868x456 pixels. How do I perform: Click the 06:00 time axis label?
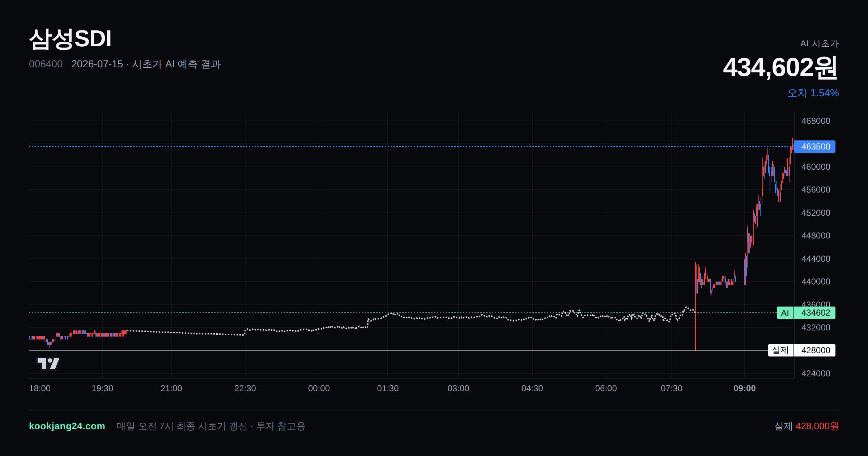pyautogui.click(x=606, y=388)
